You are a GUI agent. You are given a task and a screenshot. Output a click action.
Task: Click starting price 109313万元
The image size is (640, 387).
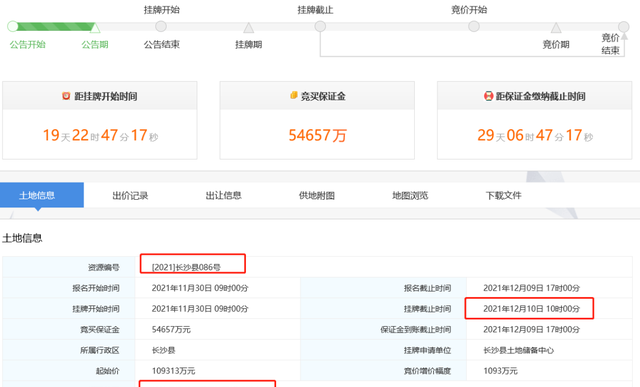(x=173, y=371)
